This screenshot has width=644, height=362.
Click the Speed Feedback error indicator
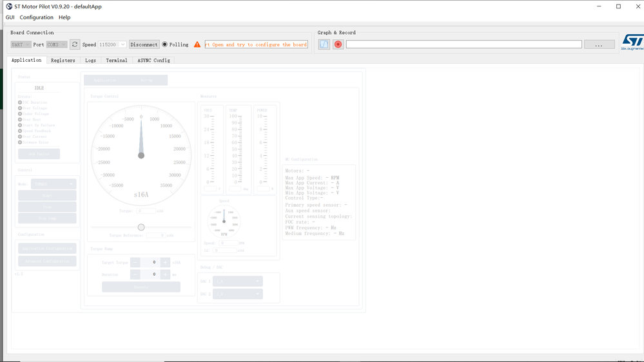pyautogui.click(x=20, y=131)
